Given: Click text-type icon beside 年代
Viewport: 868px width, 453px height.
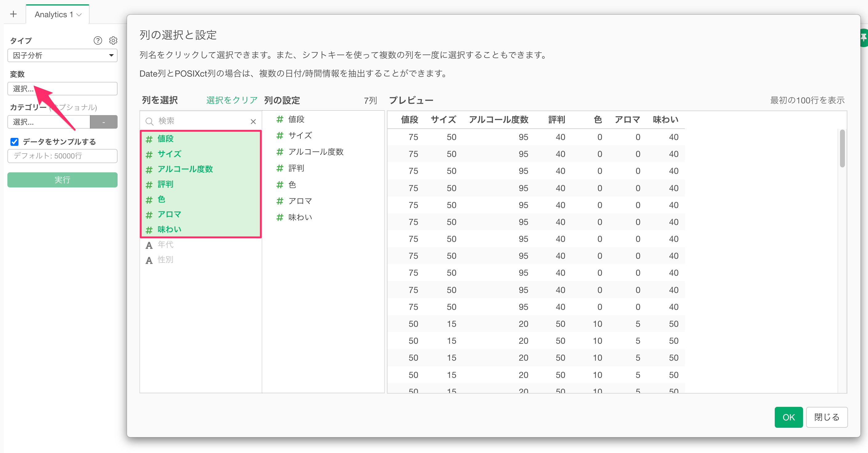Looking at the screenshot, I should pyautogui.click(x=149, y=245).
